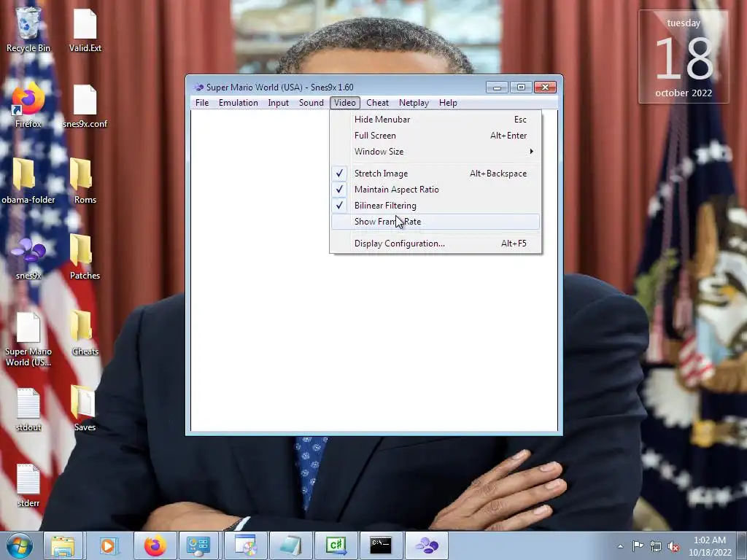Select the Firefox desktop shortcut

[28, 105]
